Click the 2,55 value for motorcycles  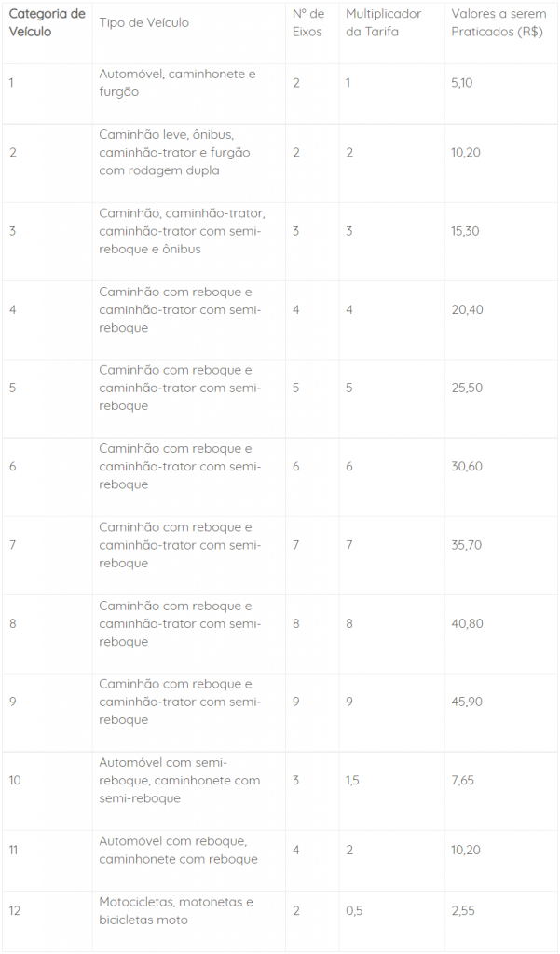point(463,911)
